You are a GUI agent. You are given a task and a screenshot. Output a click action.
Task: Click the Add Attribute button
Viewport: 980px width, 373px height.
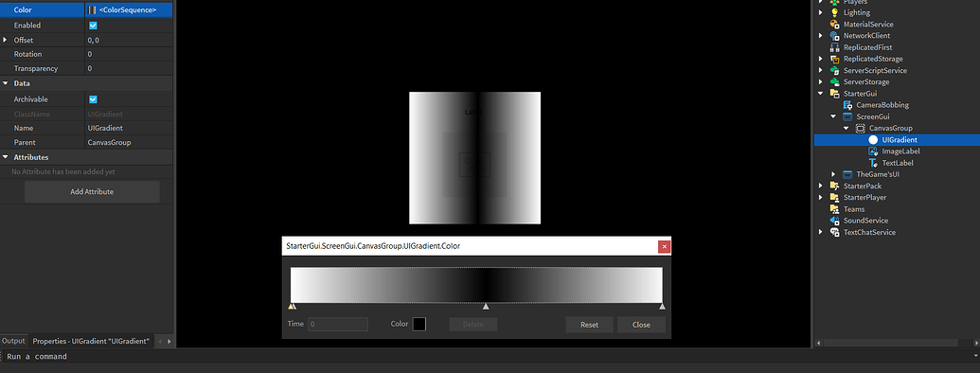pos(92,192)
